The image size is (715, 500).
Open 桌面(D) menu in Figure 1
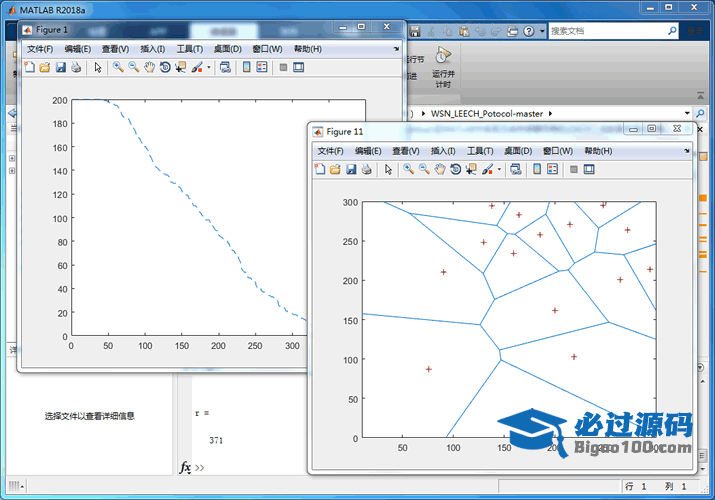tap(228, 49)
